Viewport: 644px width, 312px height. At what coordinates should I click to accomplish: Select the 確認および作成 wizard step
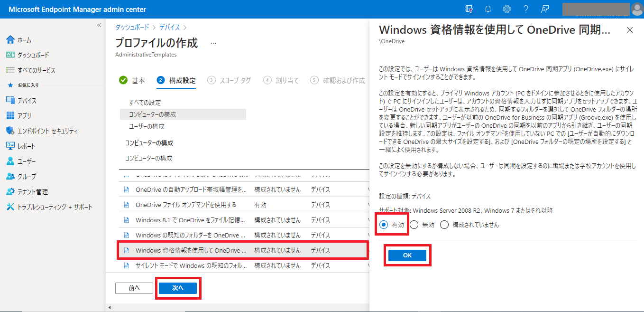point(338,80)
